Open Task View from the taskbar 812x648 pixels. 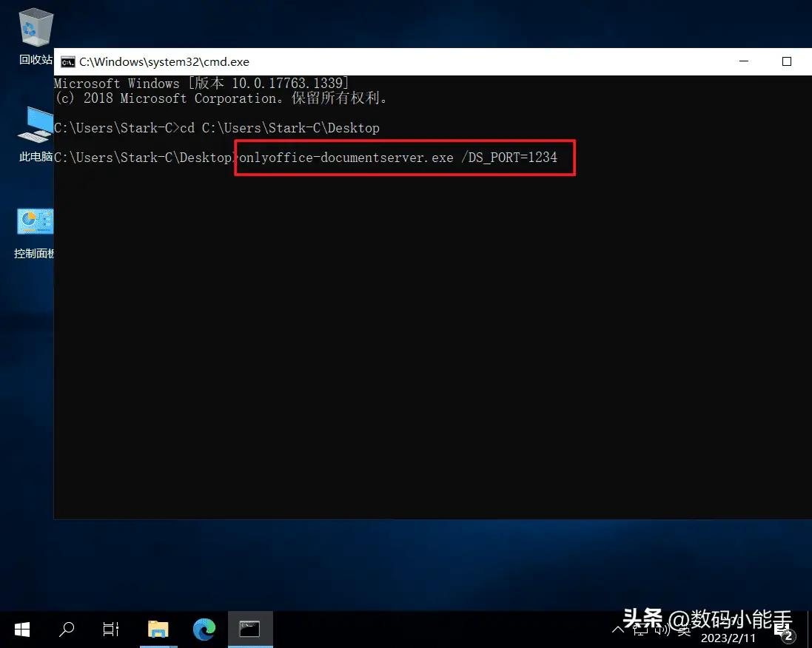[x=111, y=630]
